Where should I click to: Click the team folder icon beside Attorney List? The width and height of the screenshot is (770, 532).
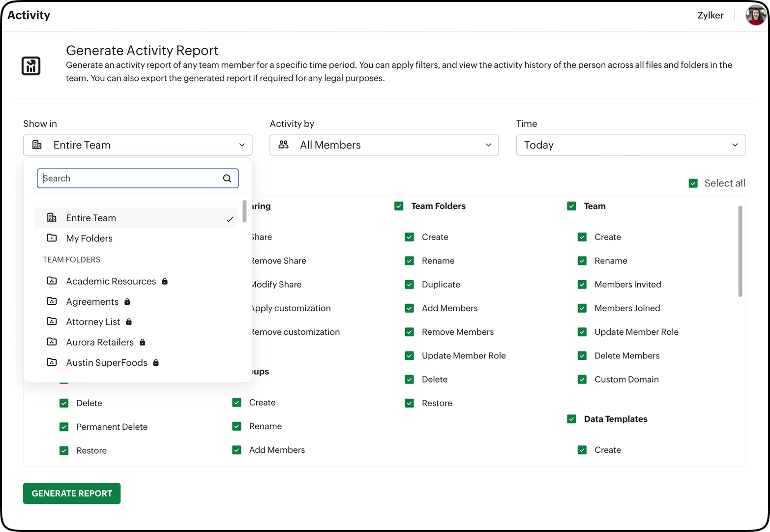coord(52,322)
